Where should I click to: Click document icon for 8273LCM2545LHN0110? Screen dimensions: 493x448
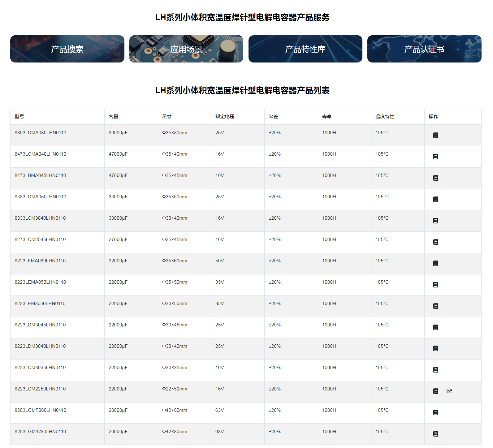click(x=435, y=242)
